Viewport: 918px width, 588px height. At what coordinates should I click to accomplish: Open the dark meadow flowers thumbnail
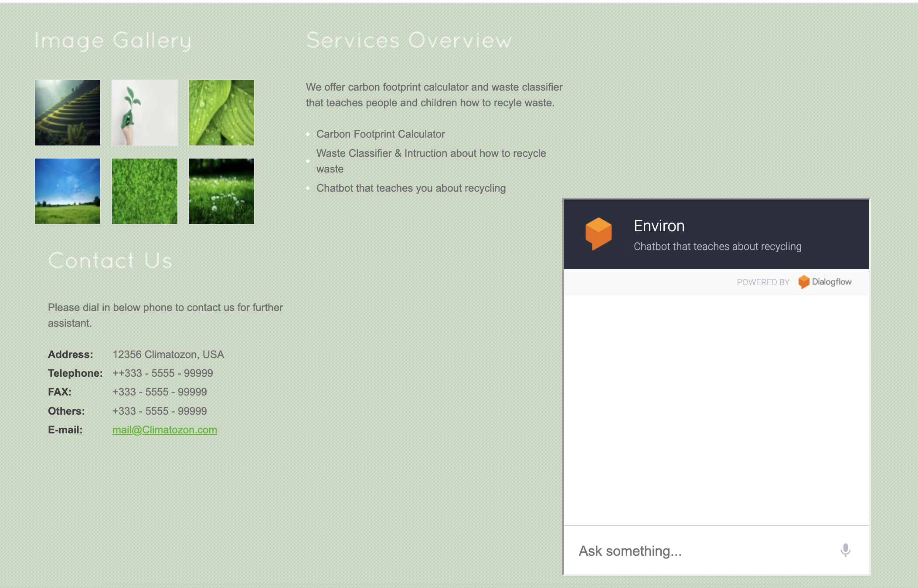click(x=221, y=191)
